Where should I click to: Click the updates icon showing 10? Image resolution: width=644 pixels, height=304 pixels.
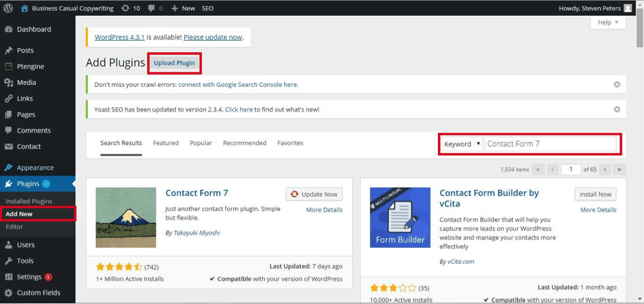click(x=131, y=8)
